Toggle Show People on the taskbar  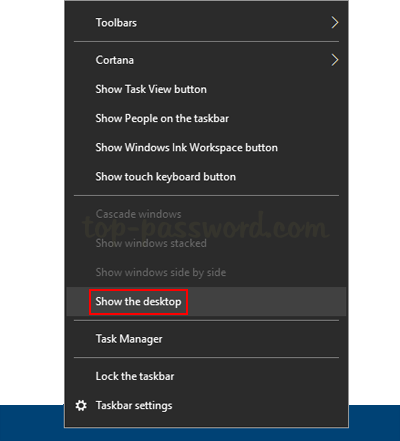pyautogui.click(x=206, y=118)
